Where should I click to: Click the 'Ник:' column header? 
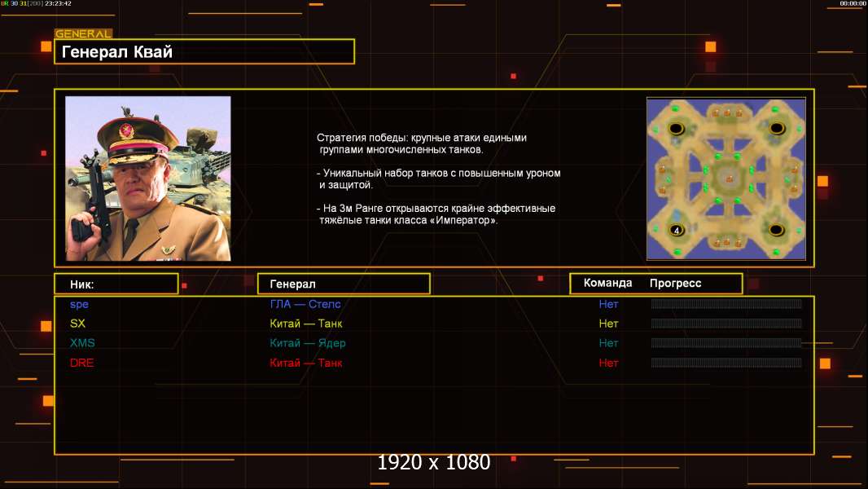(116, 284)
